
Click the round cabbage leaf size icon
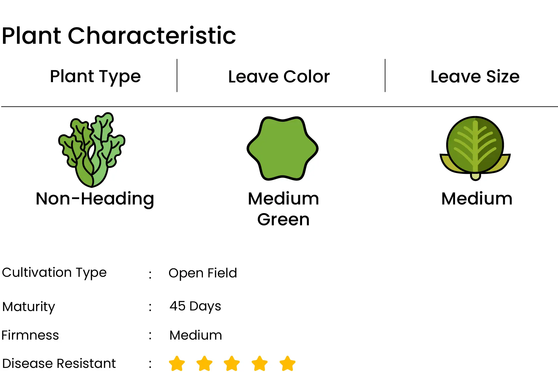tap(475, 148)
